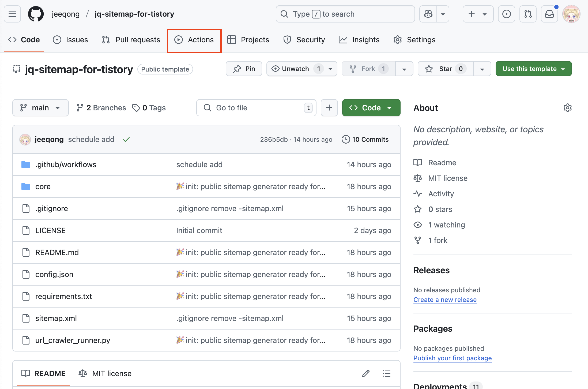Image resolution: width=588 pixels, height=389 pixels.
Task: Expand the main branch dropdown
Action: [40, 108]
